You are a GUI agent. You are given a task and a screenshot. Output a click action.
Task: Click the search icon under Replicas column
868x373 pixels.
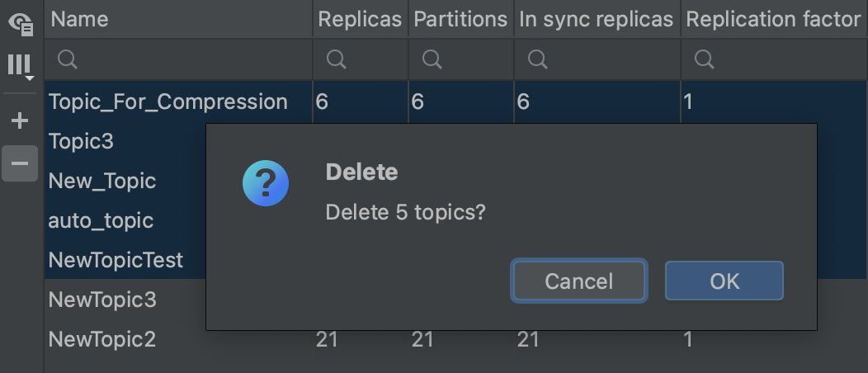[337, 59]
